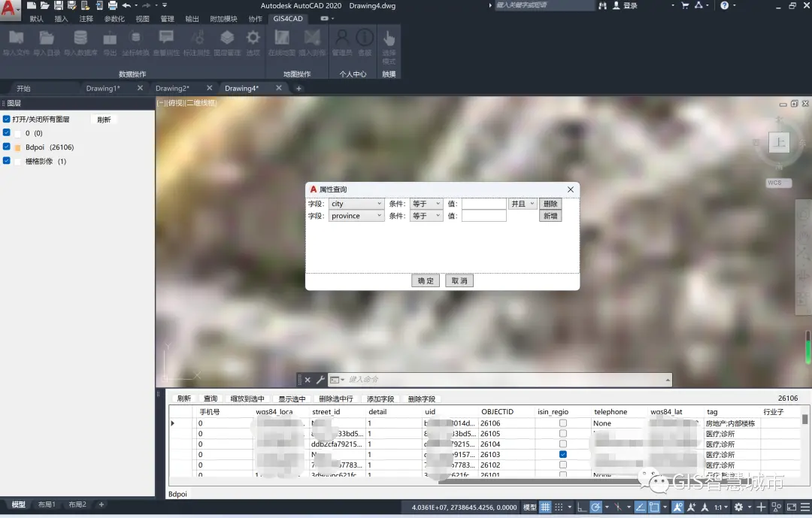Open the 'province' field dropdown in query dialog

click(x=356, y=216)
